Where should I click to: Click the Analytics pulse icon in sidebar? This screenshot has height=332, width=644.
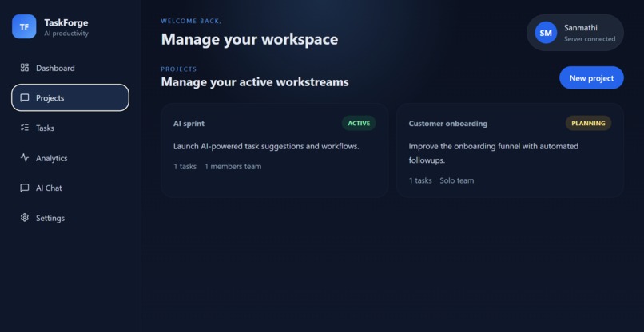25,157
